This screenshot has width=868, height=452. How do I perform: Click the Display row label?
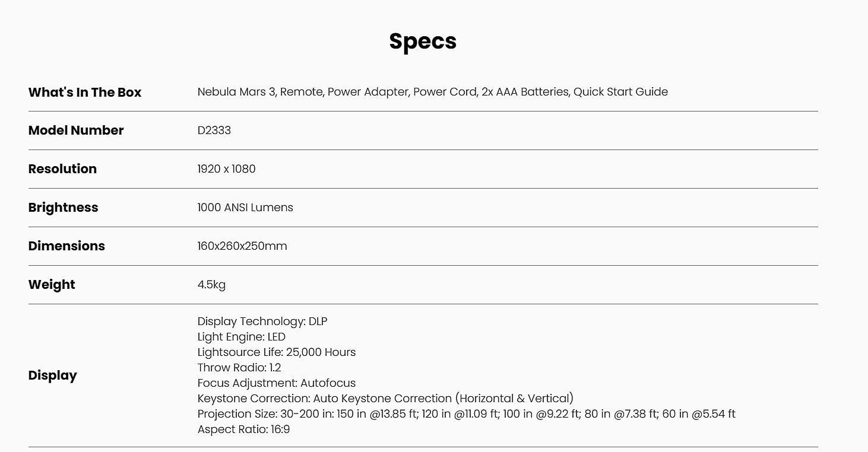(x=52, y=375)
